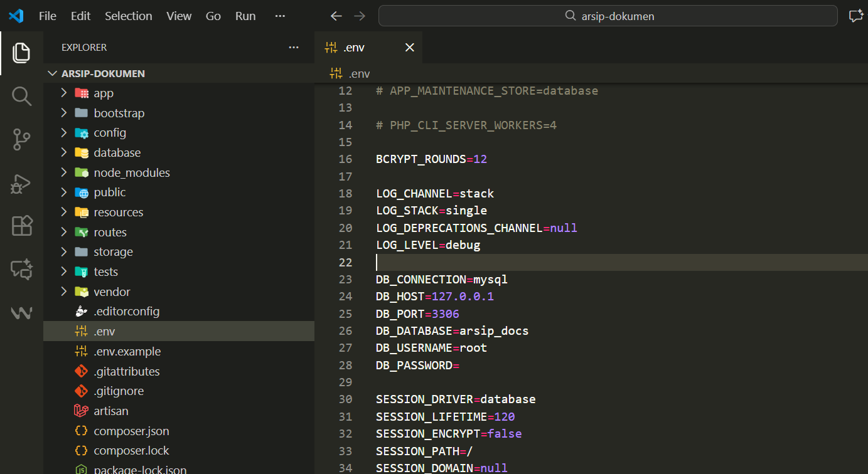Open the File menu
Image resolution: width=868 pixels, height=474 pixels.
click(x=47, y=16)
